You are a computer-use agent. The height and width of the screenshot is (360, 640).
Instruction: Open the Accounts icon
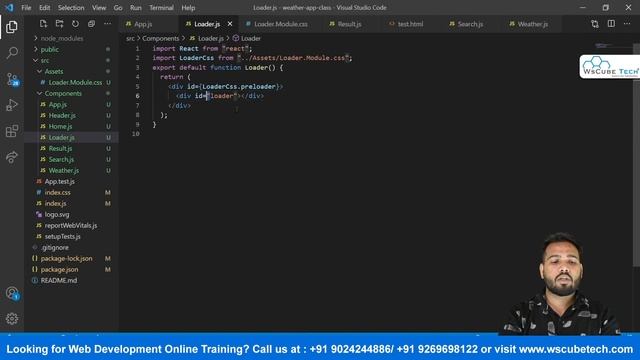12,293
